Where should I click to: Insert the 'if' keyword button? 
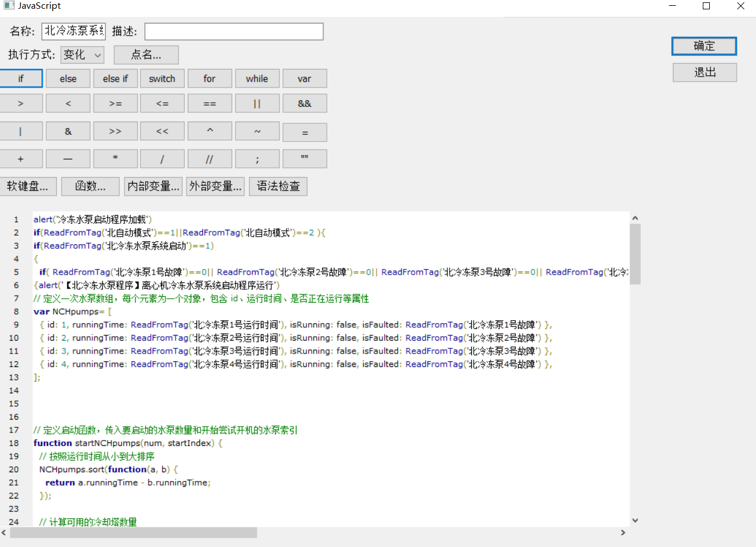pos(21,78)
